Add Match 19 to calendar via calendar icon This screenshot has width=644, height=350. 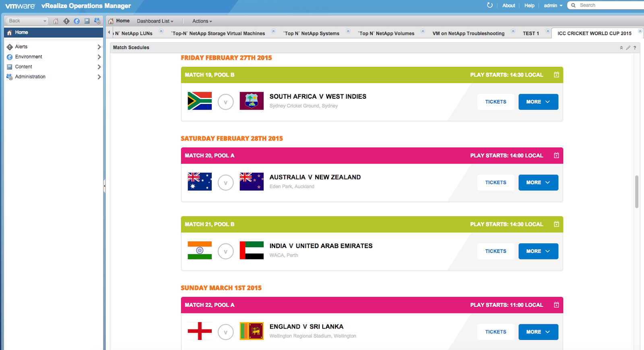[556, 75]
